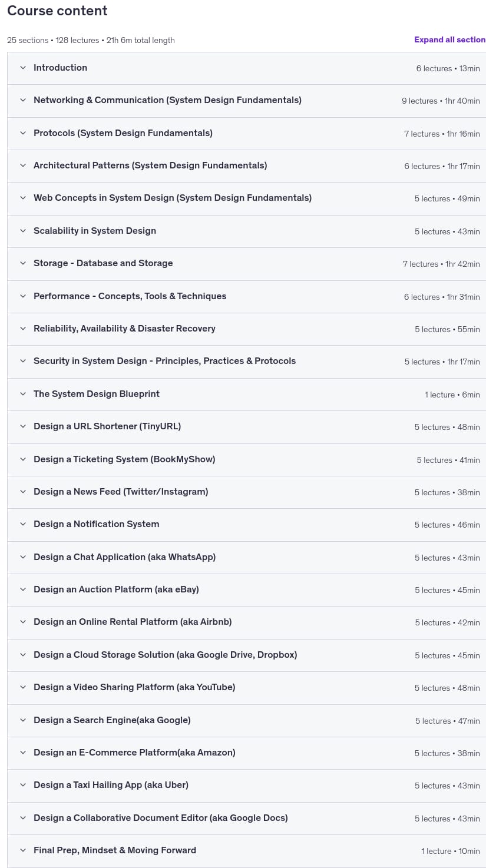Expand Networking & Communication section chevron
The image size is (486, 868).
point(23,100)
